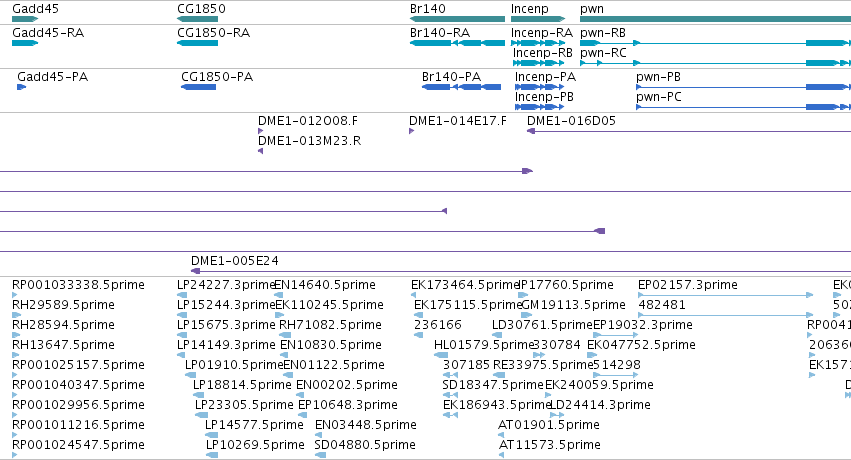Select EST RH71082.5prime
The width and height of the screenshot is (851, 460).
[283, 335]
